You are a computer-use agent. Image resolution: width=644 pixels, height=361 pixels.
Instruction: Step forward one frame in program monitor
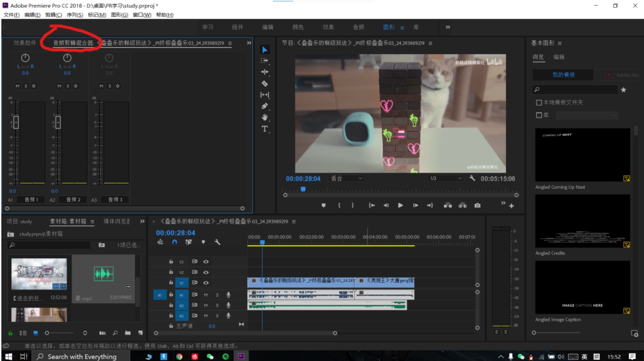coord(416,205)
